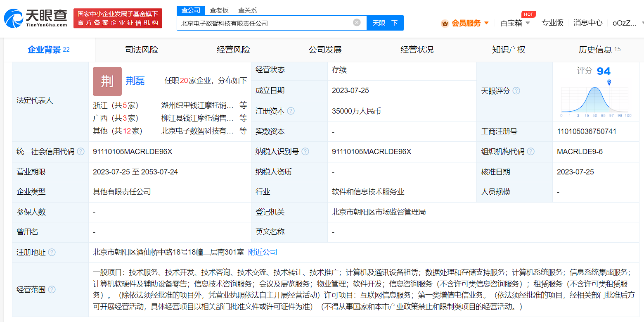This screenshot has height=322, width=644.
Task: Switch to the 查老板 search tab
Action: (219, 10)
